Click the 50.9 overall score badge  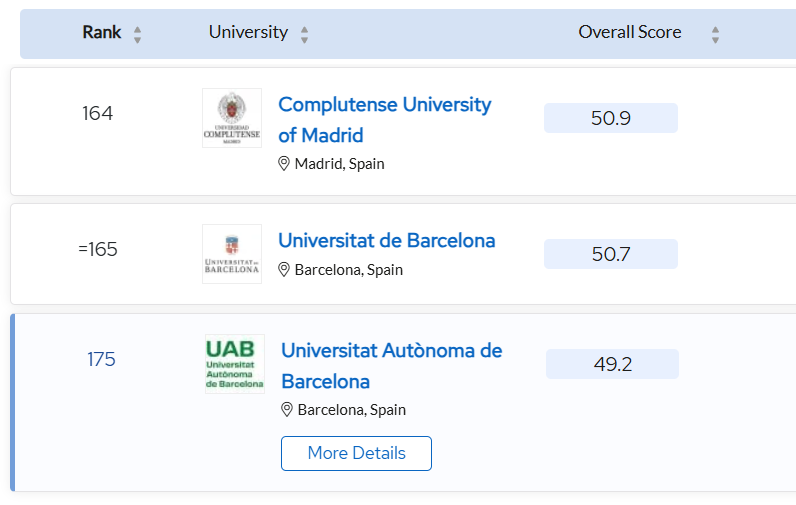coord(610,118)
